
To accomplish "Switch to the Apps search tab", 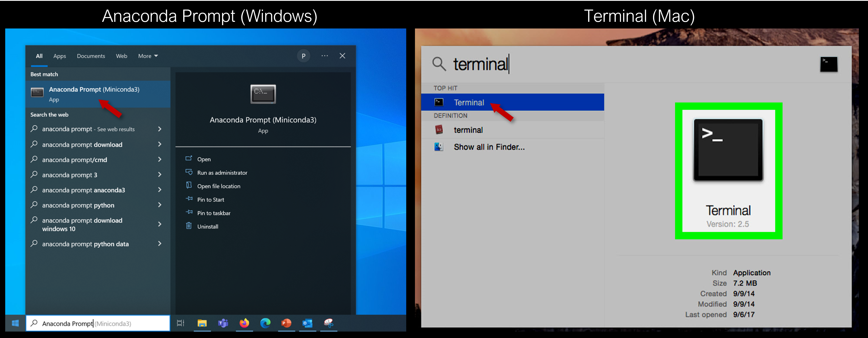I will [x=60, y=56].
